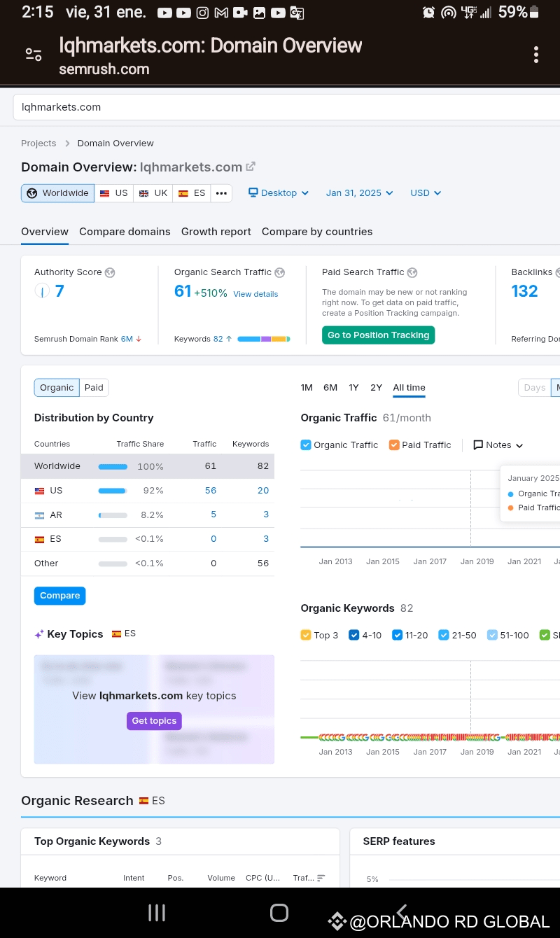Open browser three-dot overflow menu

(535, 55)
